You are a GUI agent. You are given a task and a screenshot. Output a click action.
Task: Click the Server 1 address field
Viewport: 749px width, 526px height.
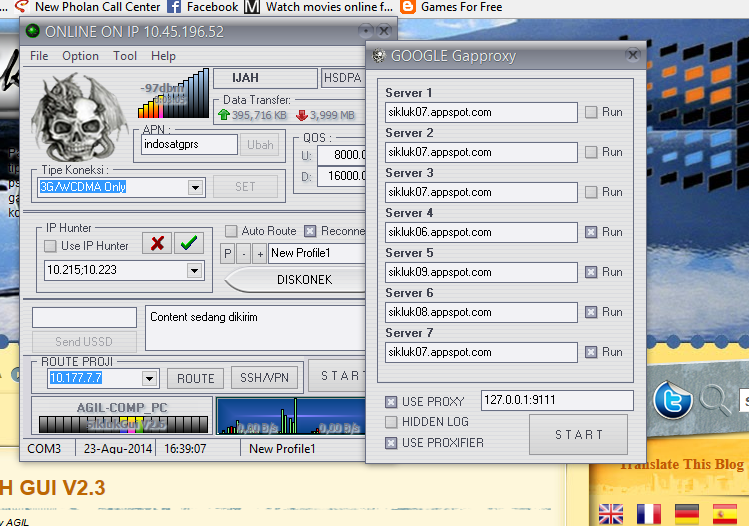click(x=481, y=112)
